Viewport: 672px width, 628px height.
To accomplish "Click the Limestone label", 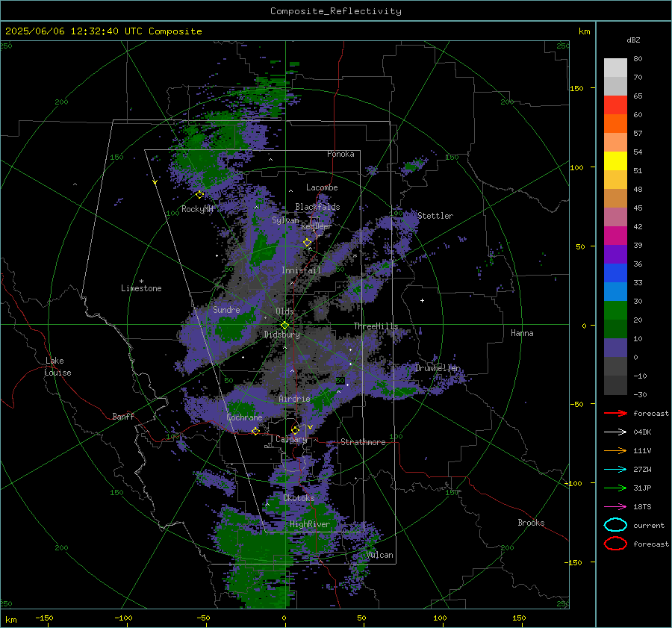I will tap(141, 288).
